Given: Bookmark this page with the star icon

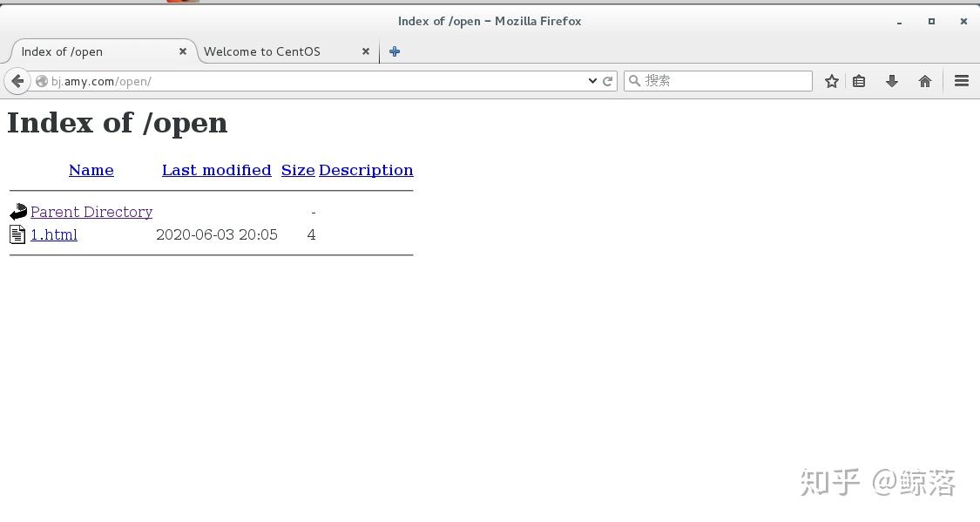Looking at the screenshot, I should point(831,81).
